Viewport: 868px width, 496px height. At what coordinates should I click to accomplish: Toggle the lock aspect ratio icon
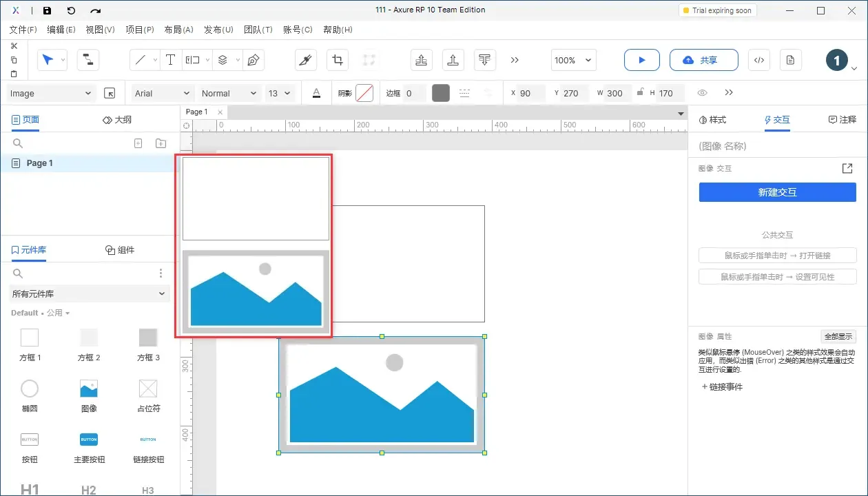[641, 93]
